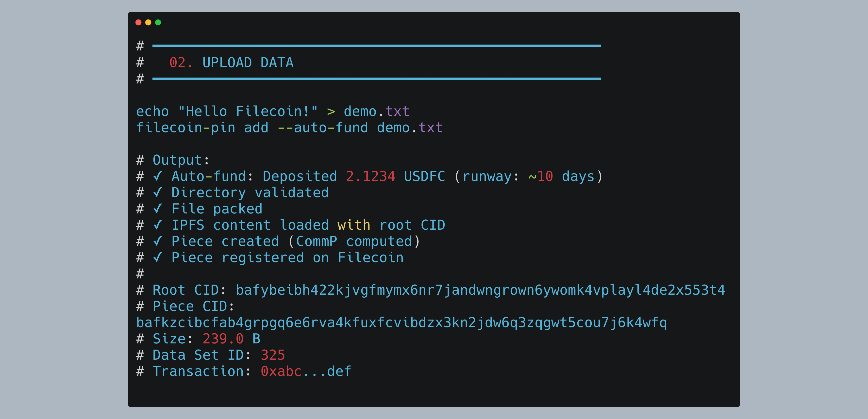The height and width of the screenshot is (419, 868).
Task: Click the checkmark beside Piece registered on Filecoin
Action: (x=157, y=258)
